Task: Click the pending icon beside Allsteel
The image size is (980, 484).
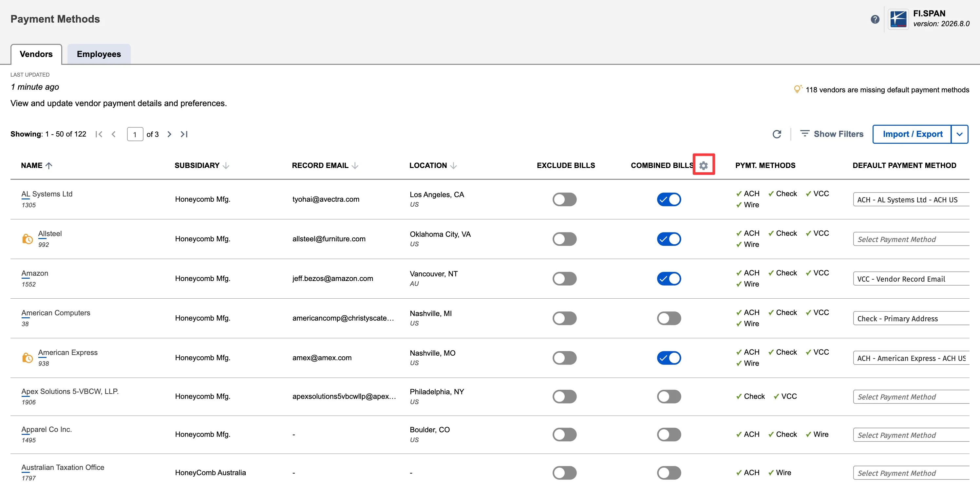Action: click(28, 239)
